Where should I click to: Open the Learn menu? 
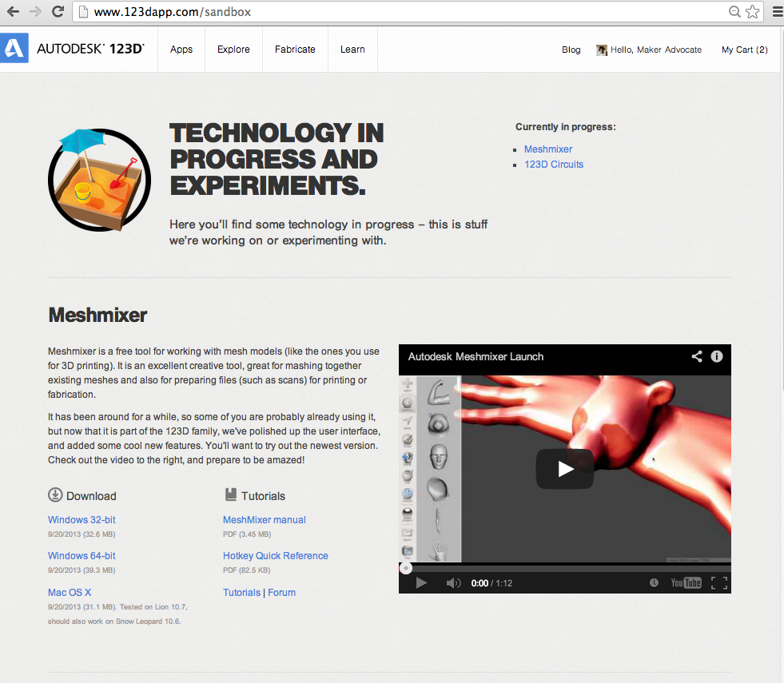(352, 50)
